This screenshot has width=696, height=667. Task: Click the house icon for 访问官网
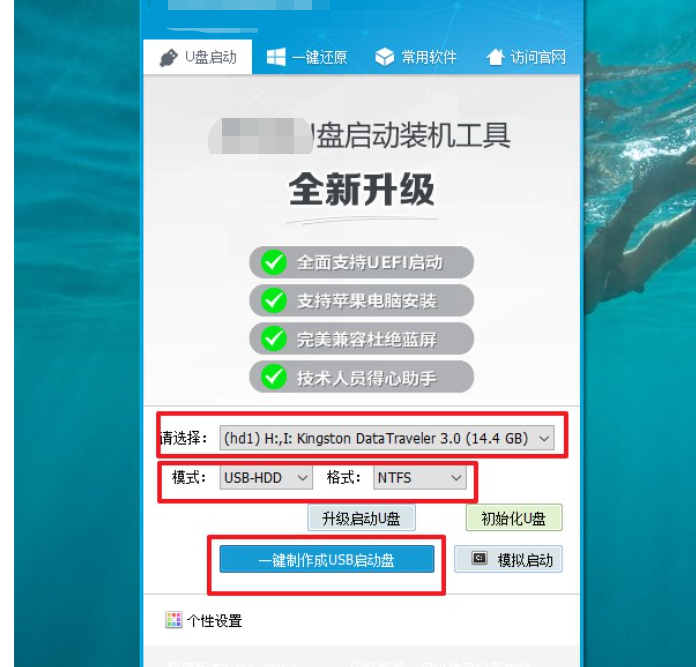pyautogui.click(x=495, y=57)
